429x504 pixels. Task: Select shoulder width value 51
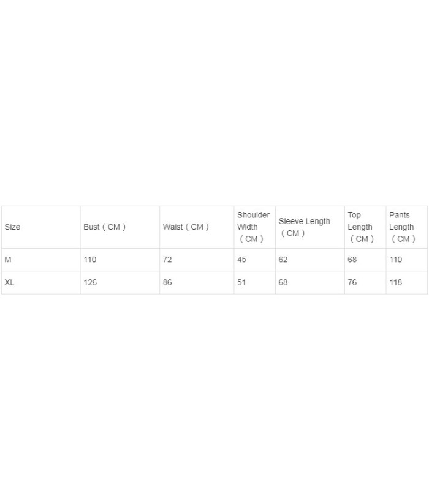pyautogui.click(x=241, y=282)
